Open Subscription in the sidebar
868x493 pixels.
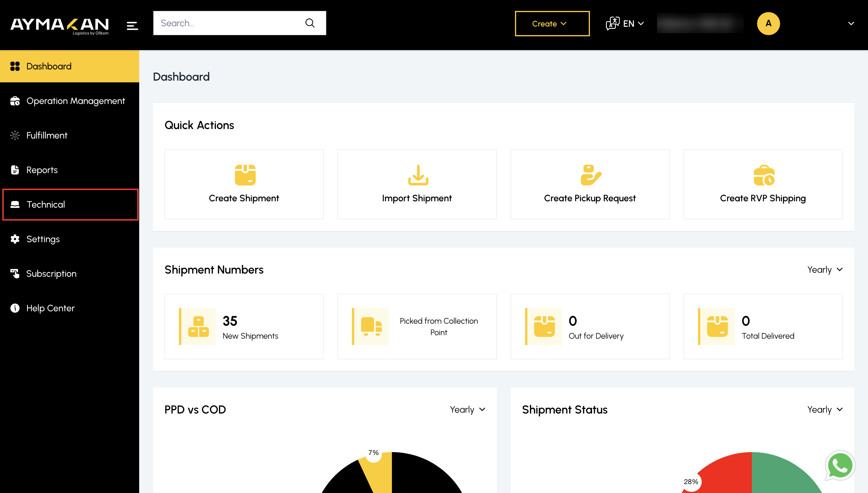pos(69,274)
